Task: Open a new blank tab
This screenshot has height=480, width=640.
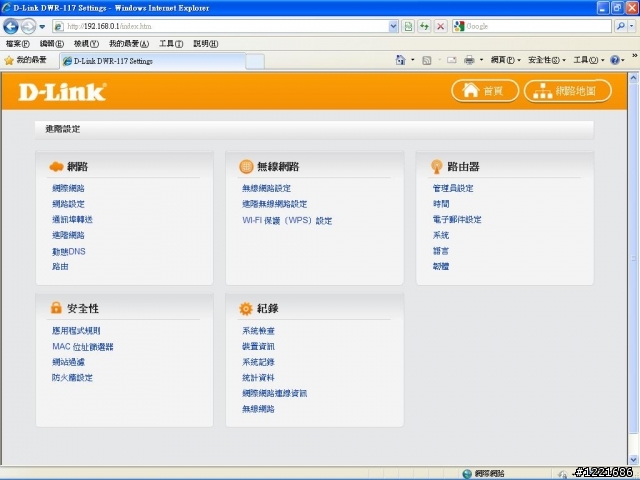Action: [255, 62]
